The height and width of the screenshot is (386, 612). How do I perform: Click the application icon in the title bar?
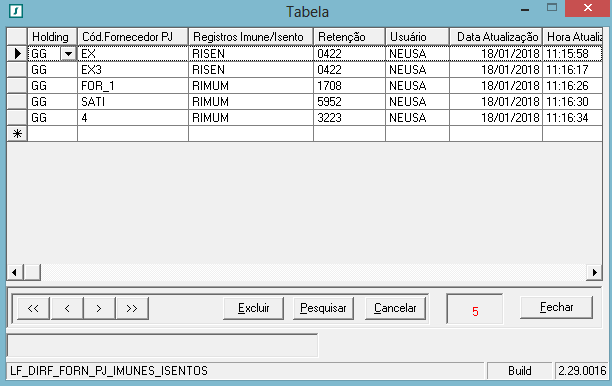[16, 11]
